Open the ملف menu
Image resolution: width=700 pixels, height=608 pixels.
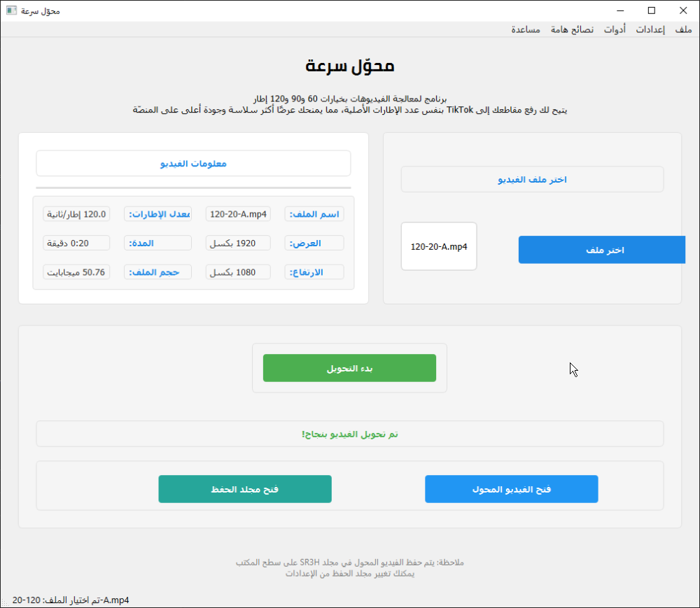pyautogui.click(x=683, y=30)
